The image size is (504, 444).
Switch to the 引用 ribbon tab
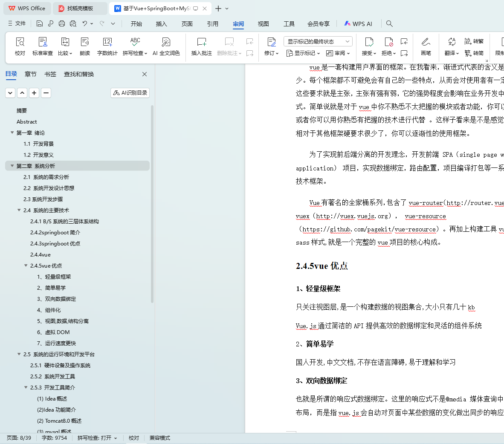pyautogui.click(x=212, y=24)
